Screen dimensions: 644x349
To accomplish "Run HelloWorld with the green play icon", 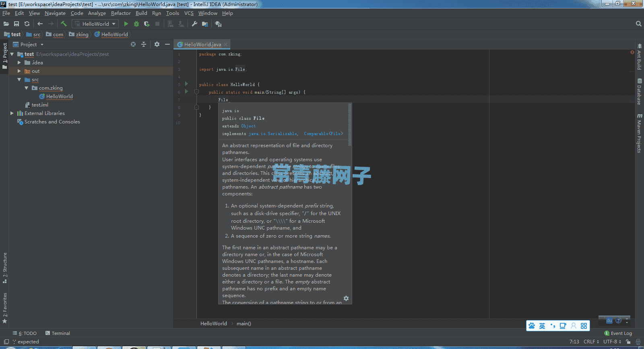I will [126, 24].
